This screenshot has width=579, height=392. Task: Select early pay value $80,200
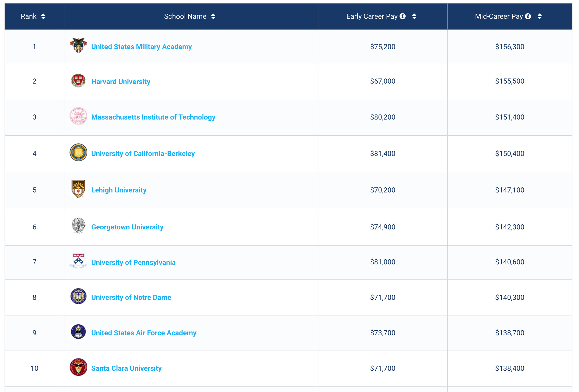point(383,117)
